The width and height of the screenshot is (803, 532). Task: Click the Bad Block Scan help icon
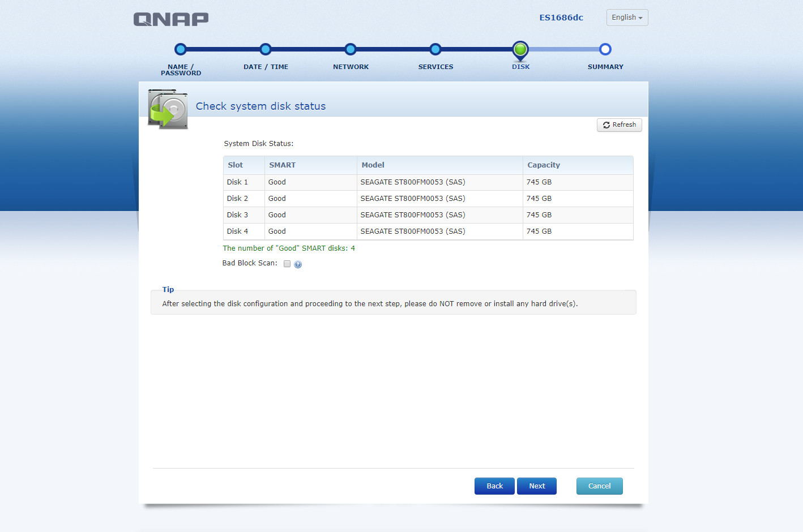[x=298, y=264]
